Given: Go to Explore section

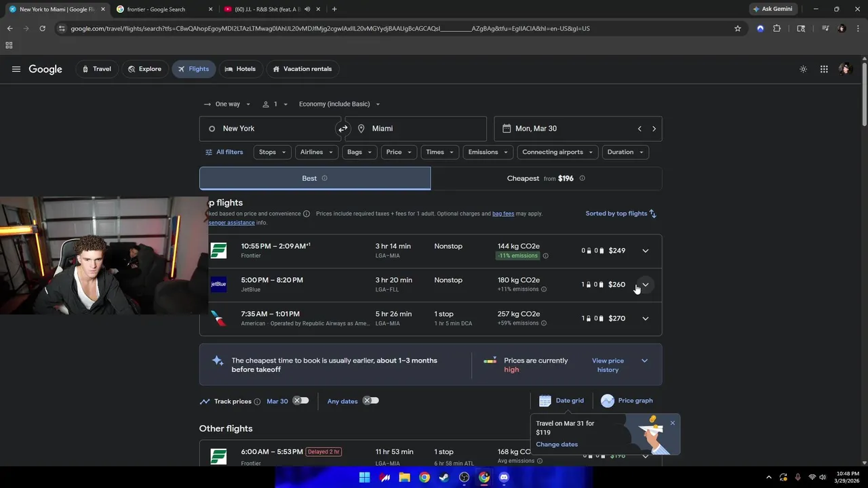Looking at the screenshot, I should [144, 69].
